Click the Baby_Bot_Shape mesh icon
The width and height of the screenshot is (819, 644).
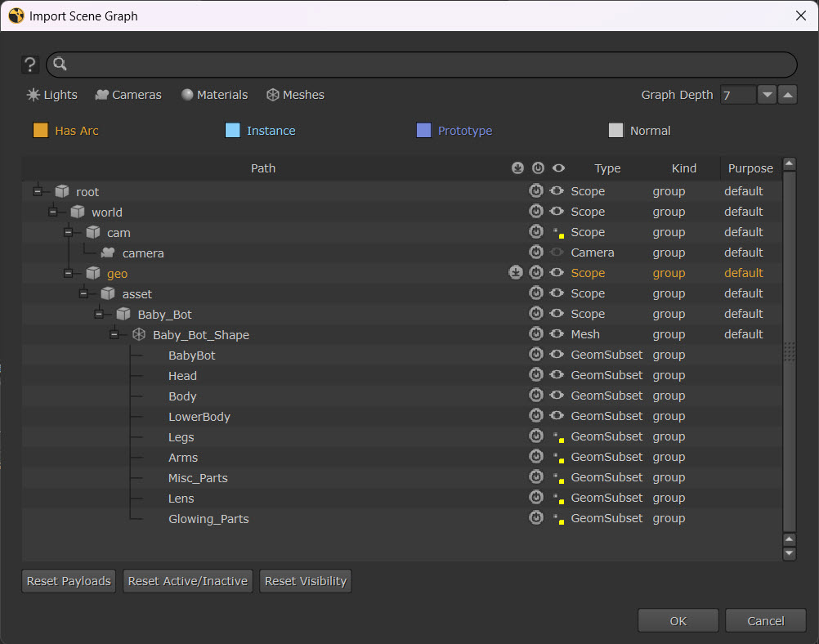pos(139,335)
